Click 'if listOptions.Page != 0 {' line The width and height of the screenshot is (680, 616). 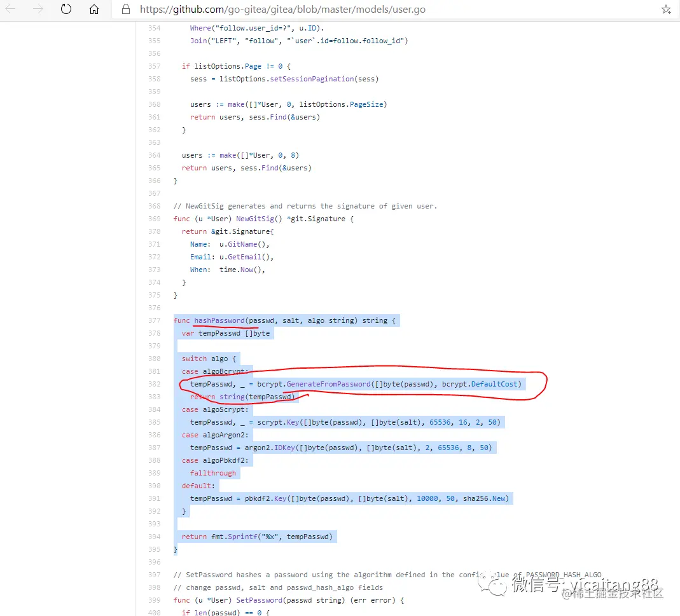tap(237, 66)
